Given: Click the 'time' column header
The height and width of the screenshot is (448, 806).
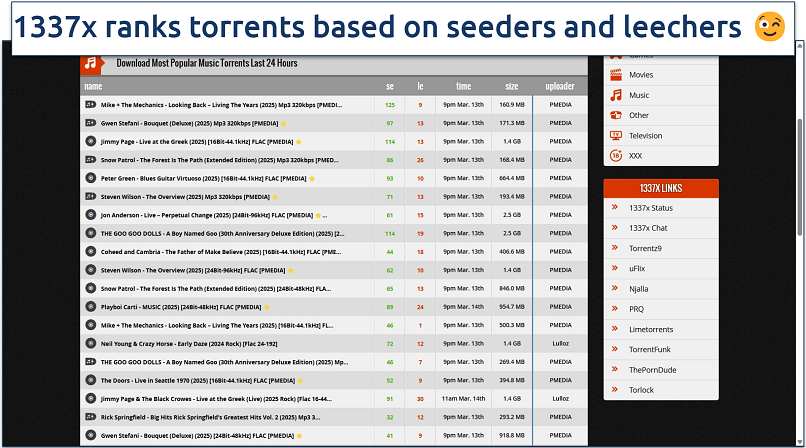Looking at the screenshot, I should click(463, 86).
